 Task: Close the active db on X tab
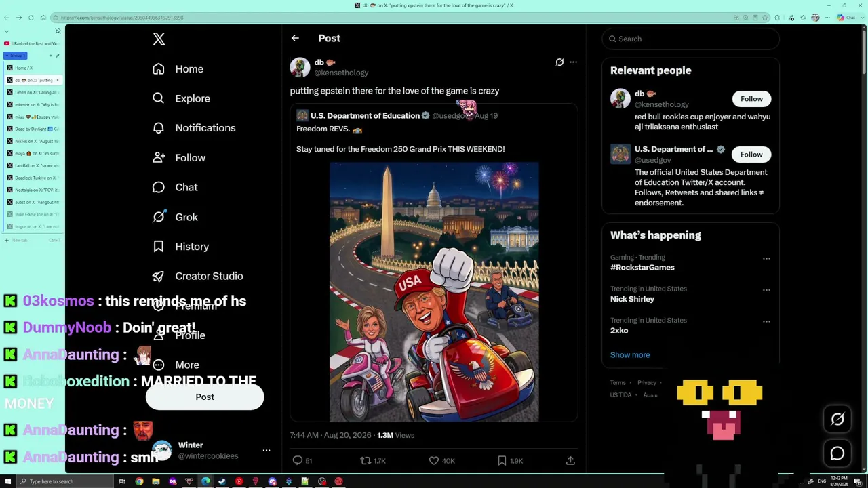pyautogui.click(x=58, y=80)
